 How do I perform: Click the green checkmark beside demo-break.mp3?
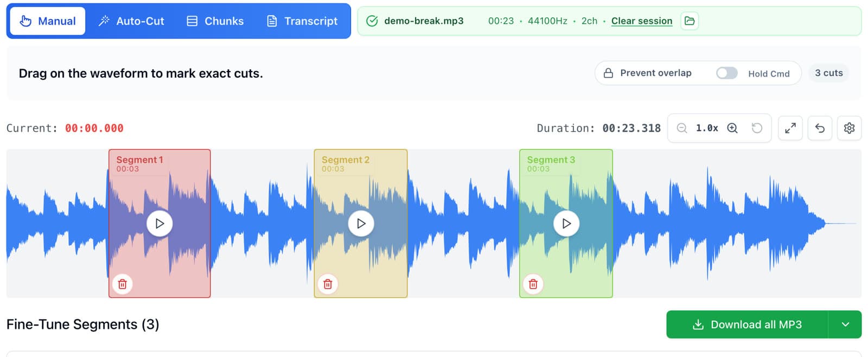coord(372,21)
